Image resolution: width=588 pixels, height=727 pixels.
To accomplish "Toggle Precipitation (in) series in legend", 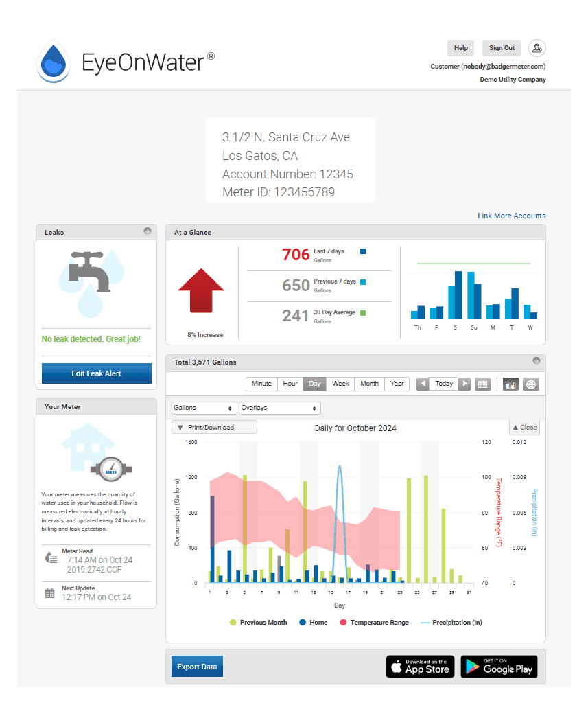I will pyautogui.click(x=451, y=622).
